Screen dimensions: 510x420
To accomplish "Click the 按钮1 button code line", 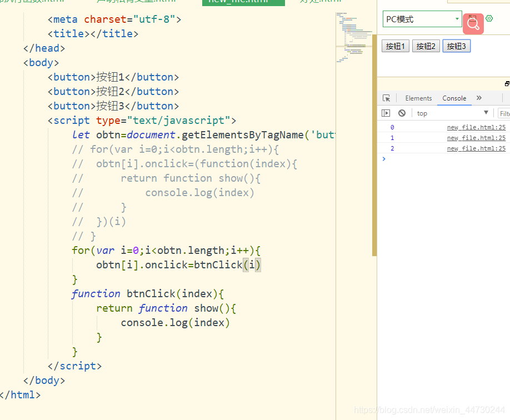I will pos(113,77).
